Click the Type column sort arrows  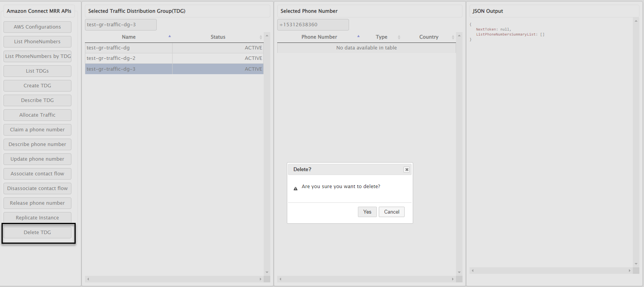(x=399, y=37)
